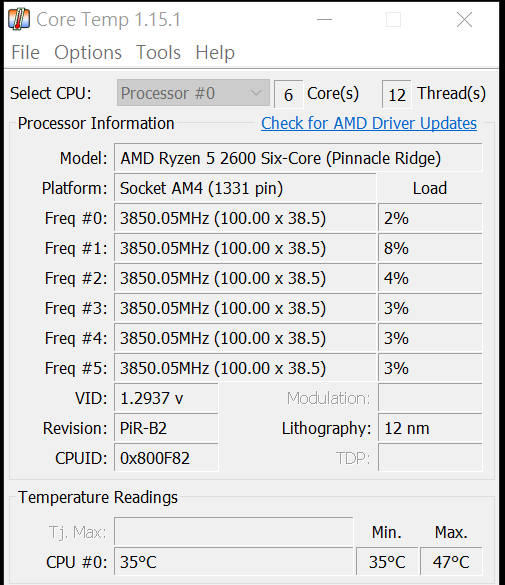Image resolution: width=505 pixels, height=585 pixels.
Task: Select the Revision field PiR-B2
Action: 166,428
